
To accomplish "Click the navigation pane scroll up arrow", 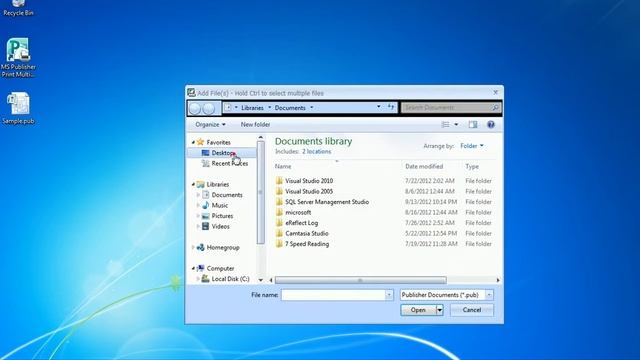I will point(260,138).
